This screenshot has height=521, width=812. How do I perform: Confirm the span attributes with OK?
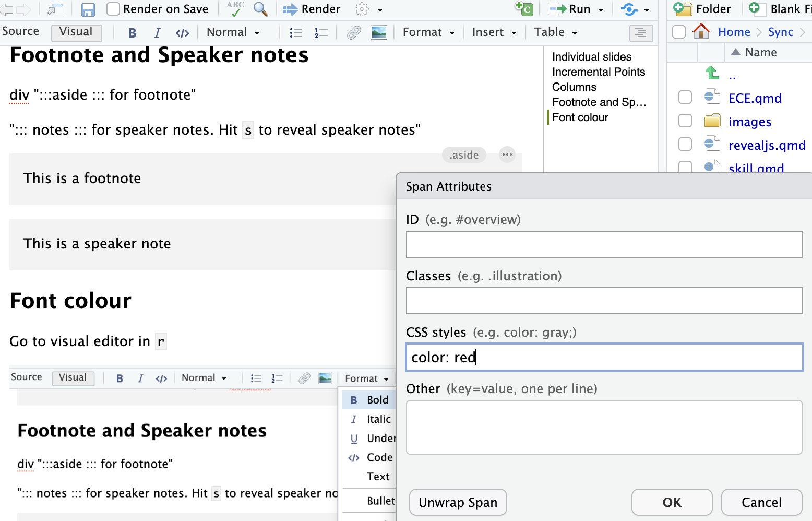(672, 502)
